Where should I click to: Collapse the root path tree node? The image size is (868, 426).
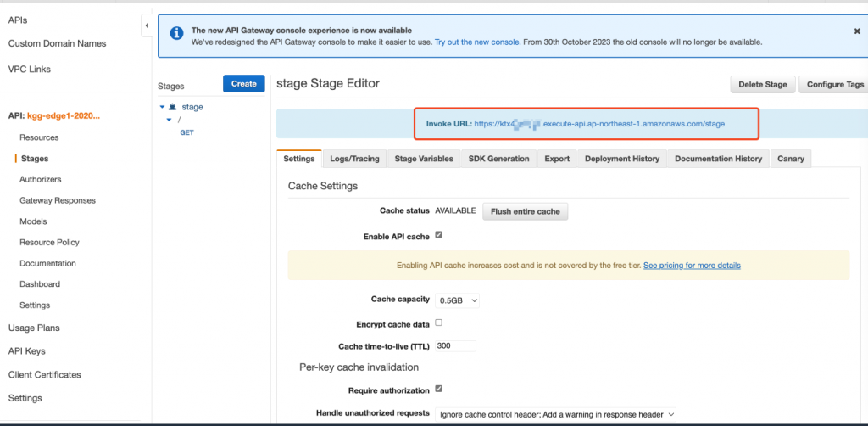(x=169, y=120)
